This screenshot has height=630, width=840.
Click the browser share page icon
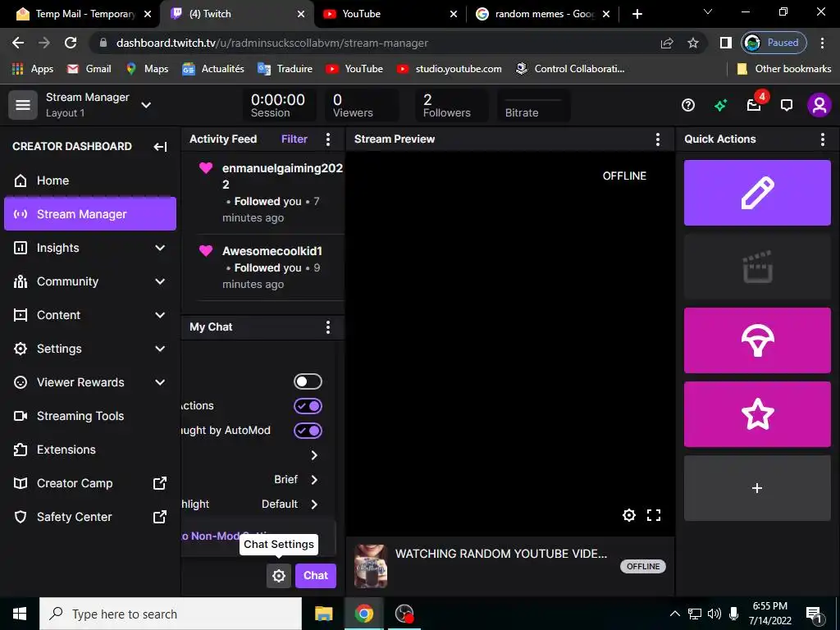coord(667,43)
